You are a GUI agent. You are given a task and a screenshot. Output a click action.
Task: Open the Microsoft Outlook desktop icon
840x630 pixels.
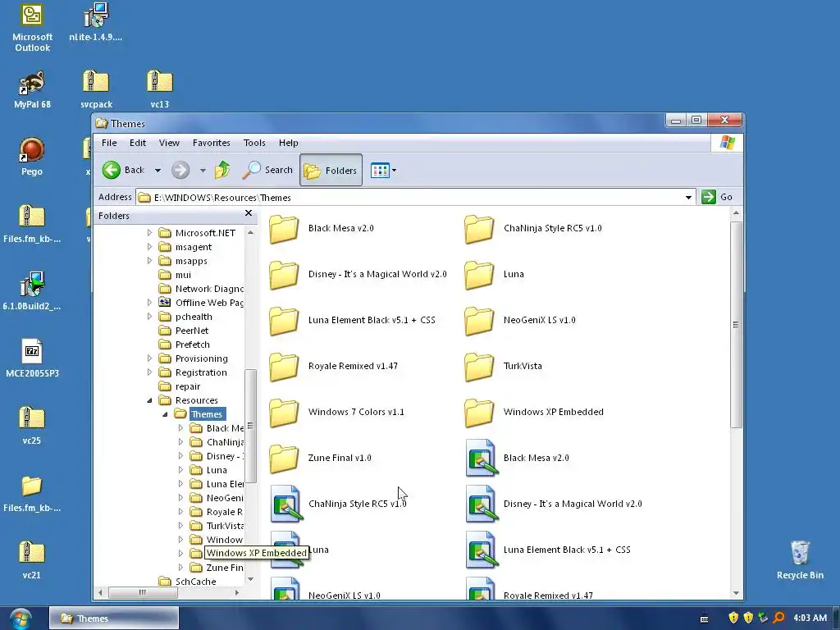click(32, 27)
